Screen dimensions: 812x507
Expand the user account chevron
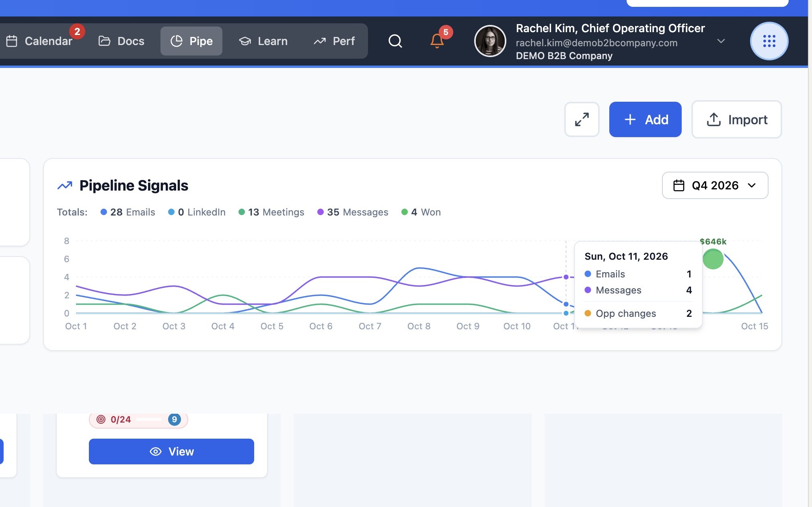click(721, 41)
